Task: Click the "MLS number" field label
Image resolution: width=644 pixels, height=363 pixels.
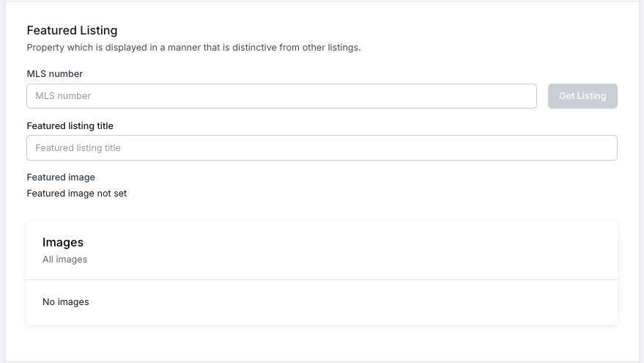Action: [x=55, y=74]
